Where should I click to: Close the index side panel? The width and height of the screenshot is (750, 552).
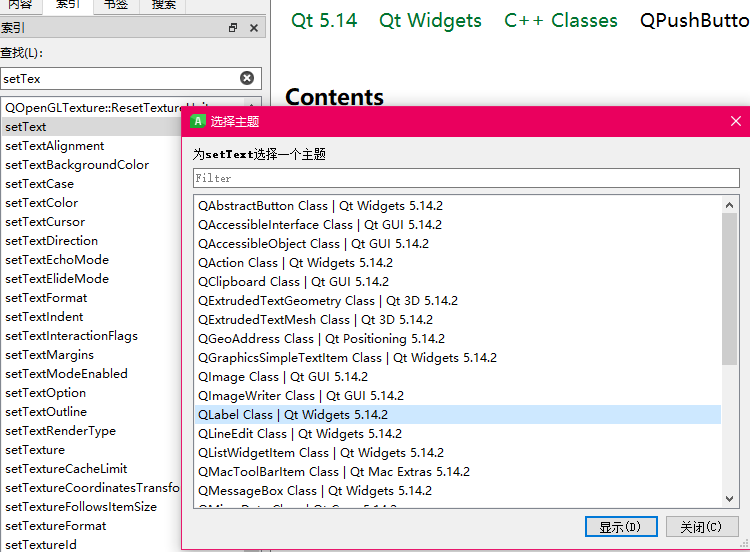254,28
